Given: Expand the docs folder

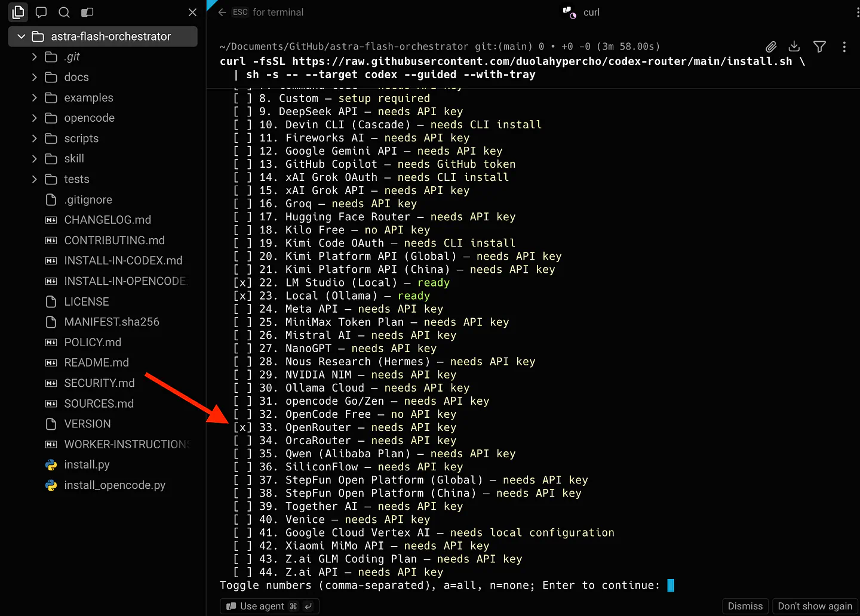Looking at the screenshot, I should (34, 77).
